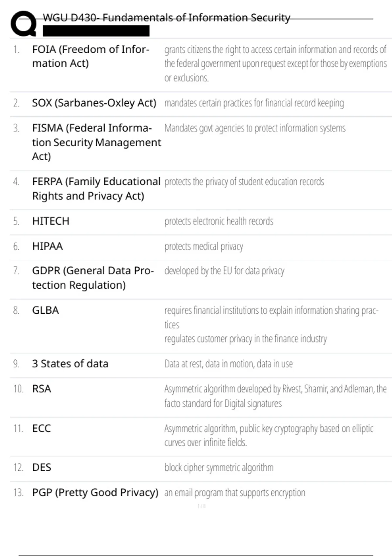392x556 pixels.
Task: Select the PGP (Pretty Good Privacy) term
Action: (x=95, y=493)
